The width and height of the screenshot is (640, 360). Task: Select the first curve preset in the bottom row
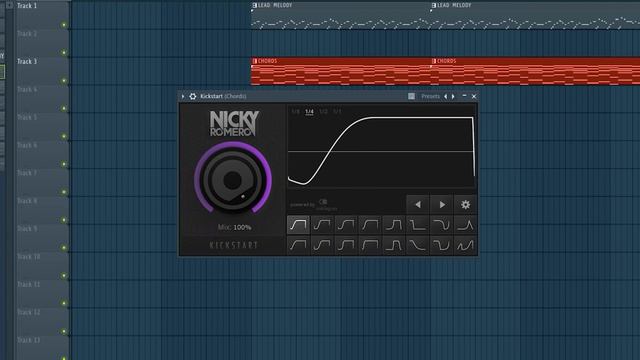coord(298,245)
